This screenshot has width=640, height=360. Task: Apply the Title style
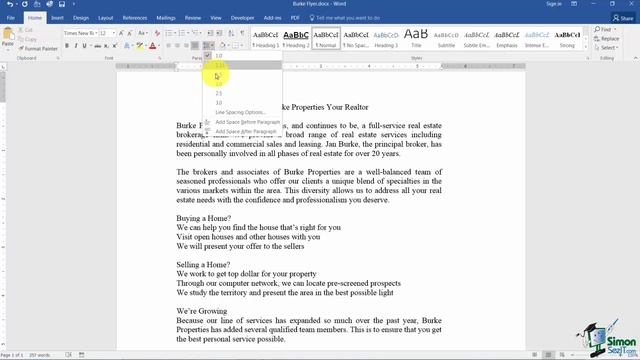pos(416,39)
